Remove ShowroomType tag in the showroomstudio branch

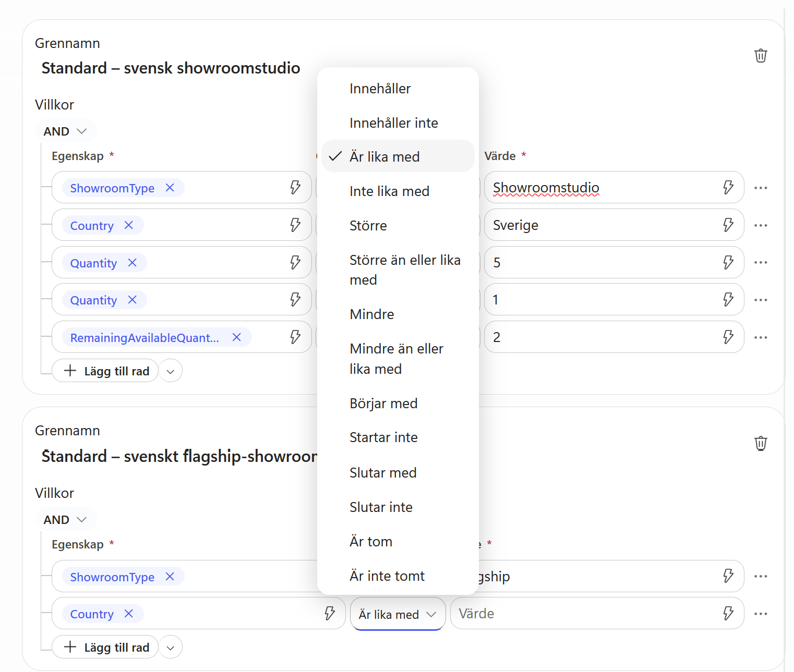170,188
